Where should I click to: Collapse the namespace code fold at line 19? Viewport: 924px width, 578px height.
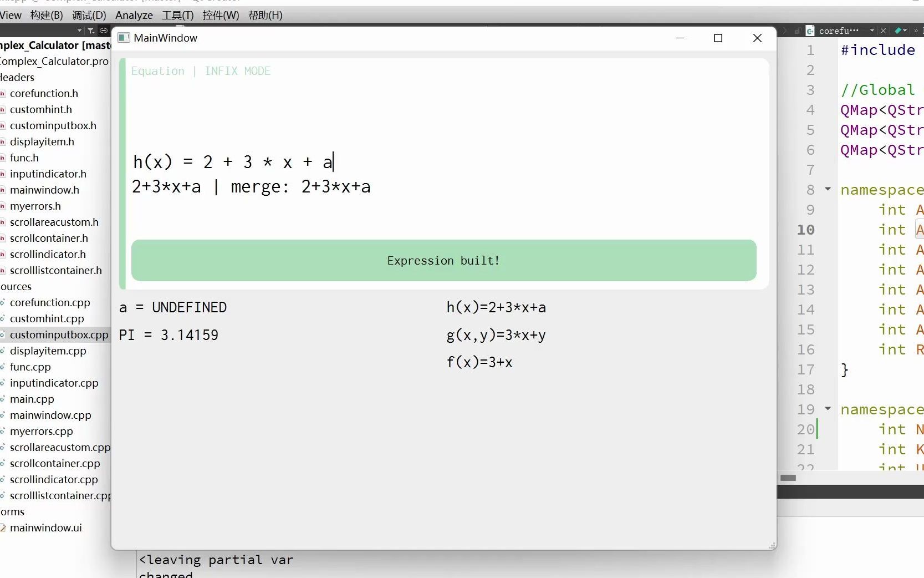click(828, 409)
